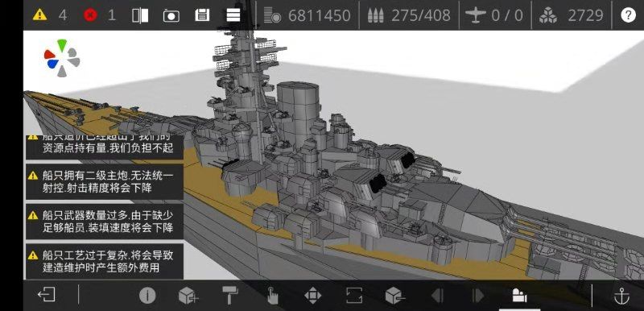Save the ship with the floppy disk icon

pyautogui.click(x=202, y=15)
